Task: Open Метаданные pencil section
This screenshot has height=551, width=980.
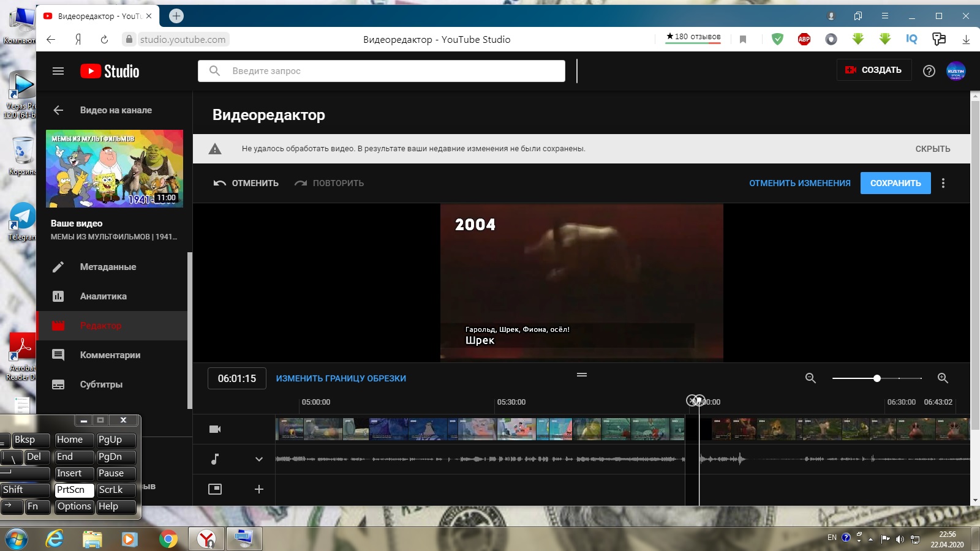Action: tap(112, 267)
